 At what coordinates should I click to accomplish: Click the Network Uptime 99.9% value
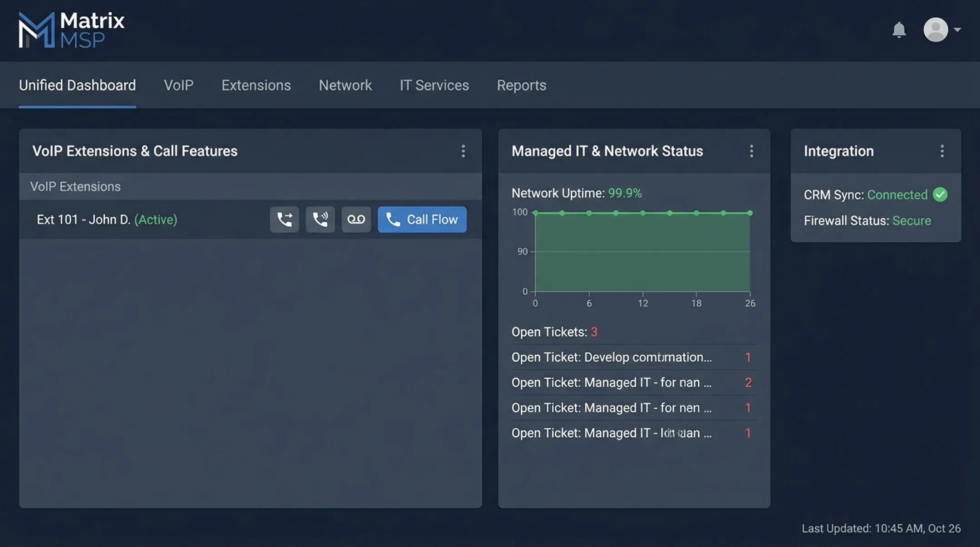pos(625,193)
